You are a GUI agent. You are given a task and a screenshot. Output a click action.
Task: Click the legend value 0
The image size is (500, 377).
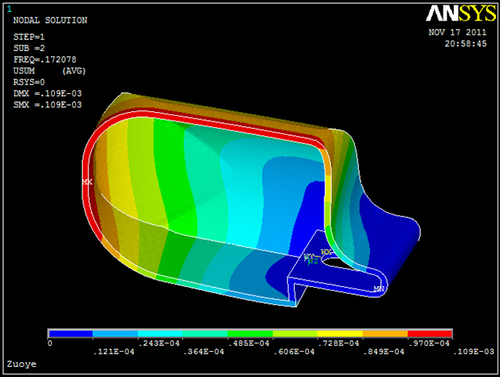pyautogui.click(x=50, y=343)
